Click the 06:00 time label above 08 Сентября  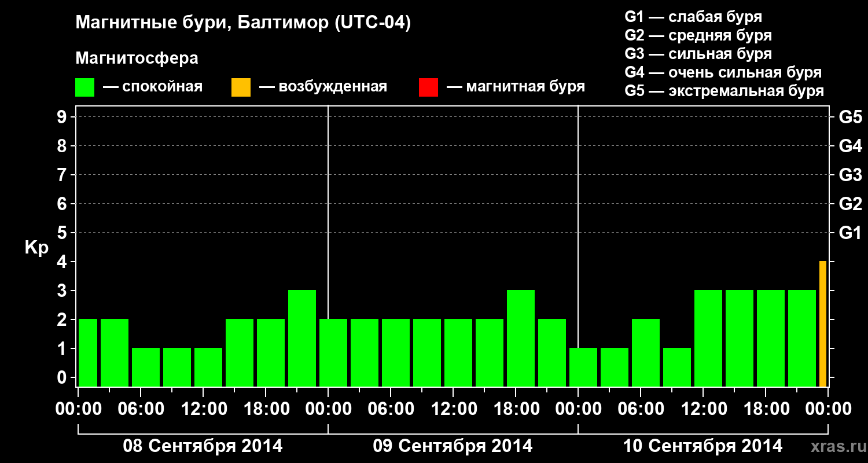tap(141, 409)
